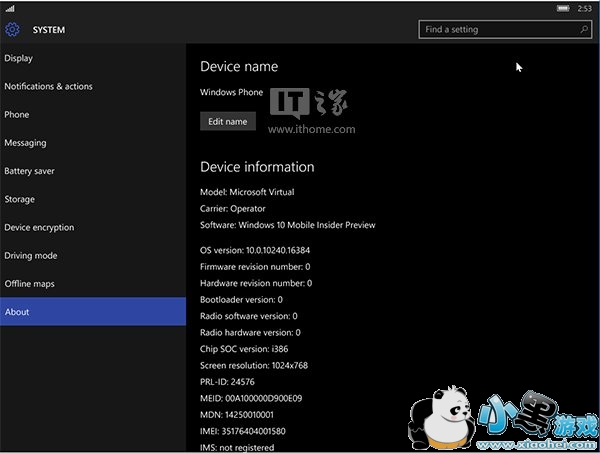This screenshot has height=453, width=600.
Task: Open the Storage section
Action: 20,199
